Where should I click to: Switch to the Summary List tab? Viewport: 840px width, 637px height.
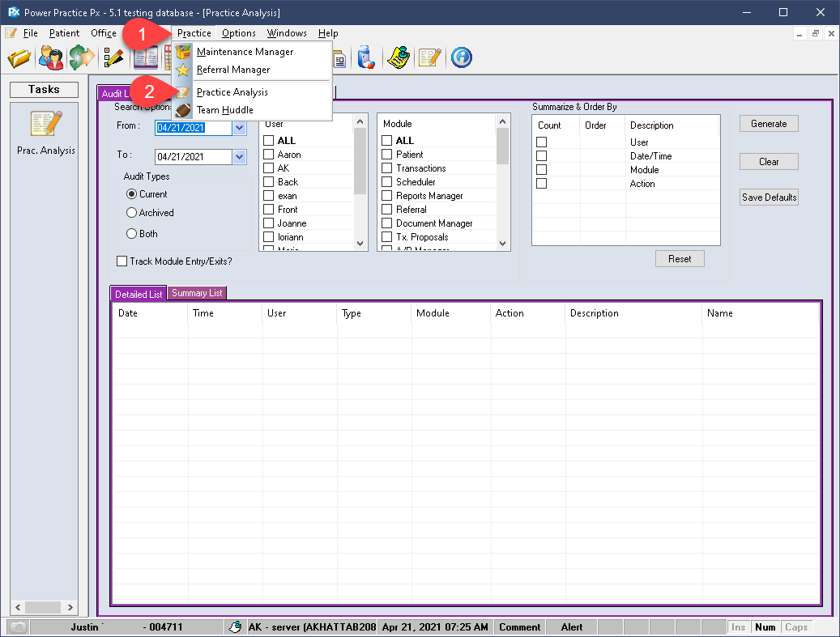(x=197, y=293)
